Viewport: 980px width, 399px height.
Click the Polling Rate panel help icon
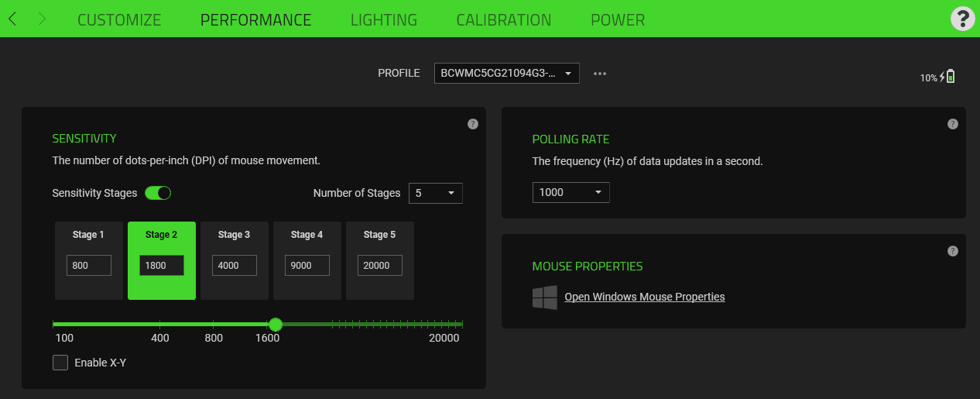(953, 124)
